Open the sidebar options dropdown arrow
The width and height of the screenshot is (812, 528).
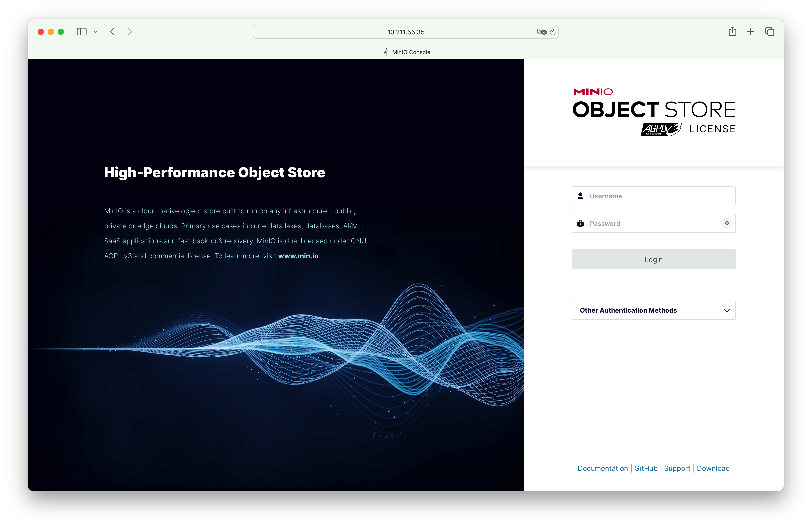[95, 32]
